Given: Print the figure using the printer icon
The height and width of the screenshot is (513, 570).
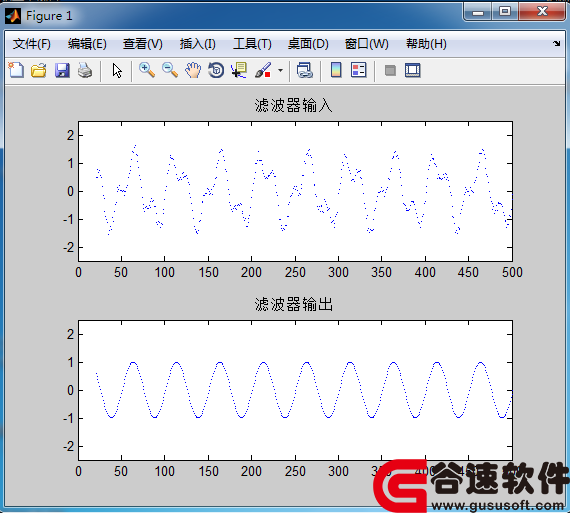Looking at the screenshot, I should [x=85, y=70].
